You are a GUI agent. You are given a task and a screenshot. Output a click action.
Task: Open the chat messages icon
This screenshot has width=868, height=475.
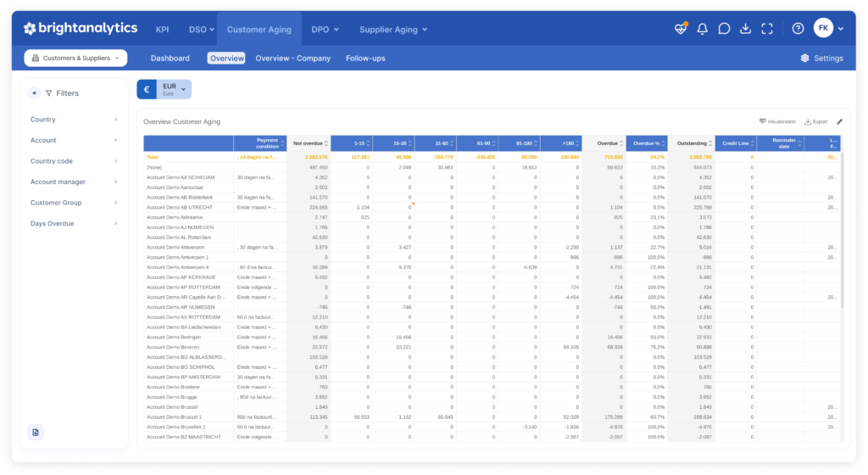coord(724,29)
